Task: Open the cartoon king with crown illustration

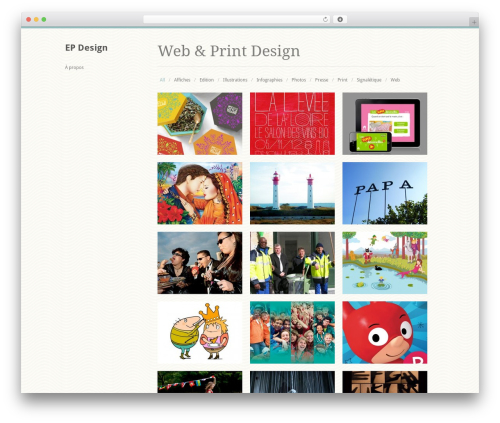Action: coord(200,333)
